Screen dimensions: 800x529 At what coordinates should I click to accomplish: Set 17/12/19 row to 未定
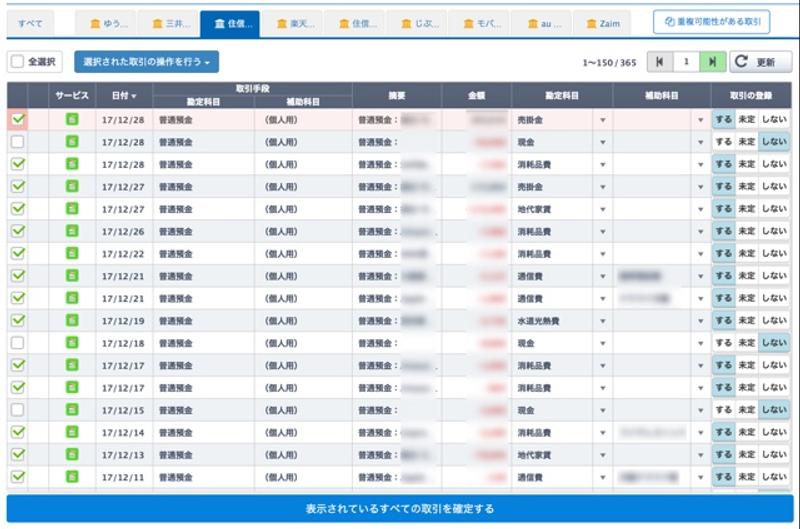746,320
